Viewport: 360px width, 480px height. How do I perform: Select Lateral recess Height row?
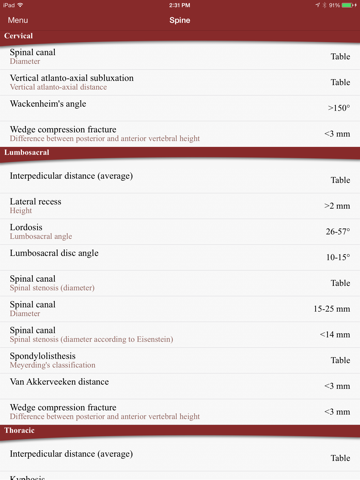(x=180, y=206)
